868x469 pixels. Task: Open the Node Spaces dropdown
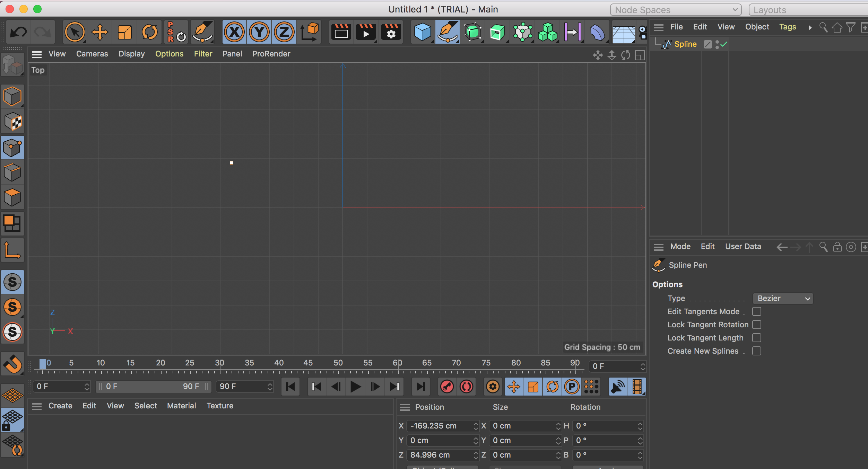[x=675, y=10]
